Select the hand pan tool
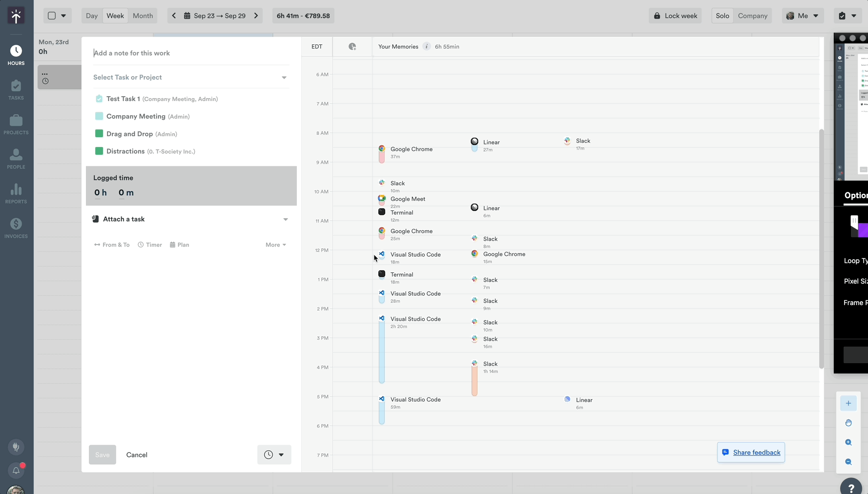This screenshot has height=494, width=868. 848,423
